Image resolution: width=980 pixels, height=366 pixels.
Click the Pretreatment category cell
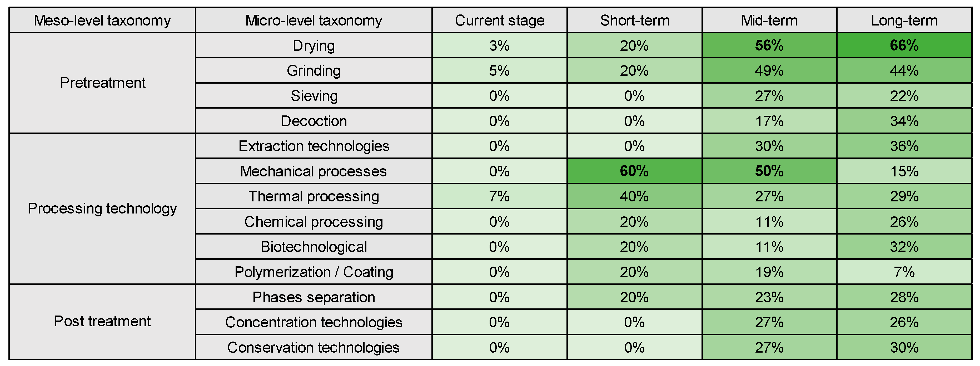(x=102, y=83)
